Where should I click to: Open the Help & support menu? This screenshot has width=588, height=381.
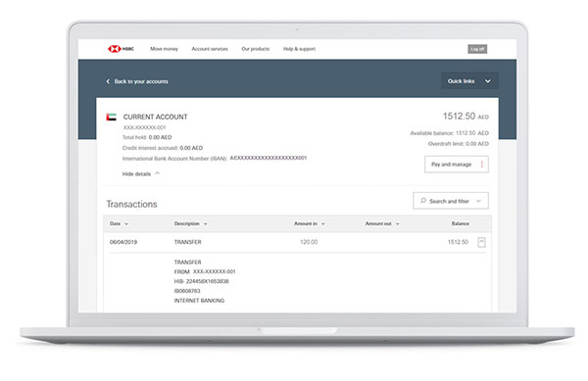pyautogui.click(x=299, y=49)
